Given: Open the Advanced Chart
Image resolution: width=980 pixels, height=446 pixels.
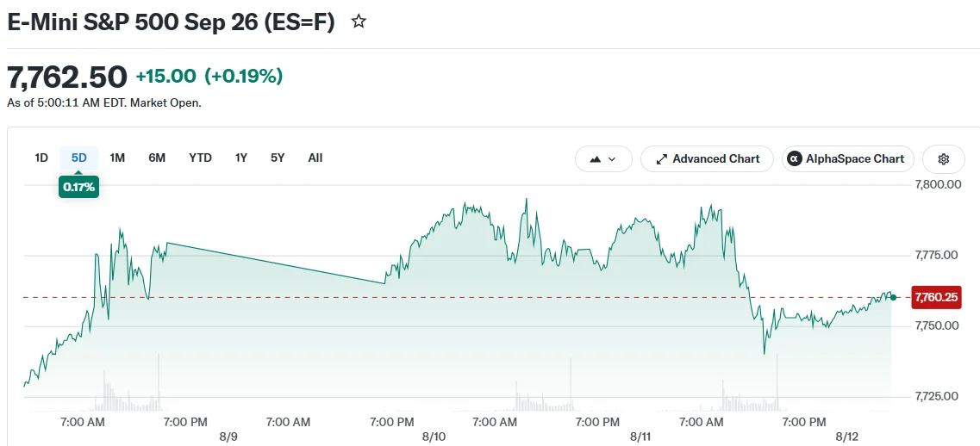Looking at the screenshot, I should (707, 159).
